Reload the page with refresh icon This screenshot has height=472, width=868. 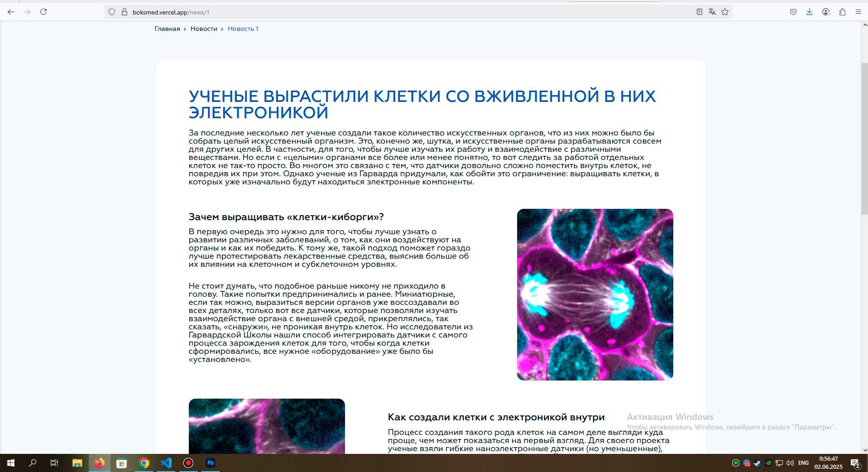(43, 12)
